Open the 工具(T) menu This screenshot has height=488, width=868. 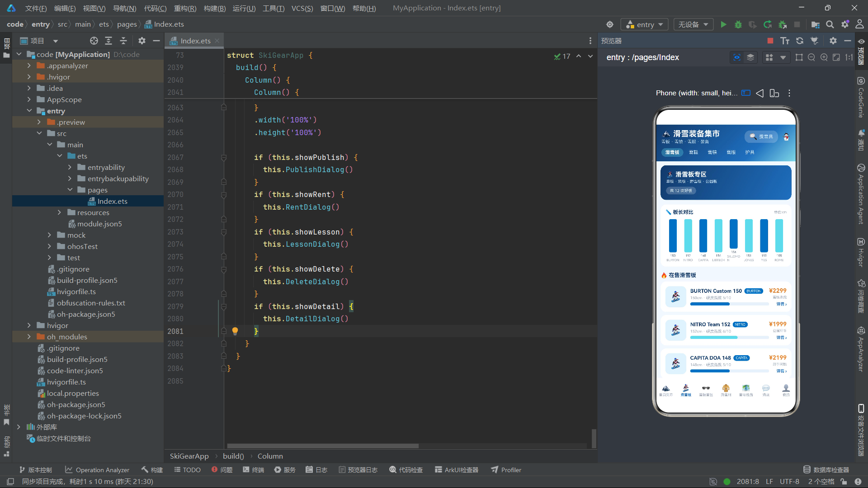point(274,8)
